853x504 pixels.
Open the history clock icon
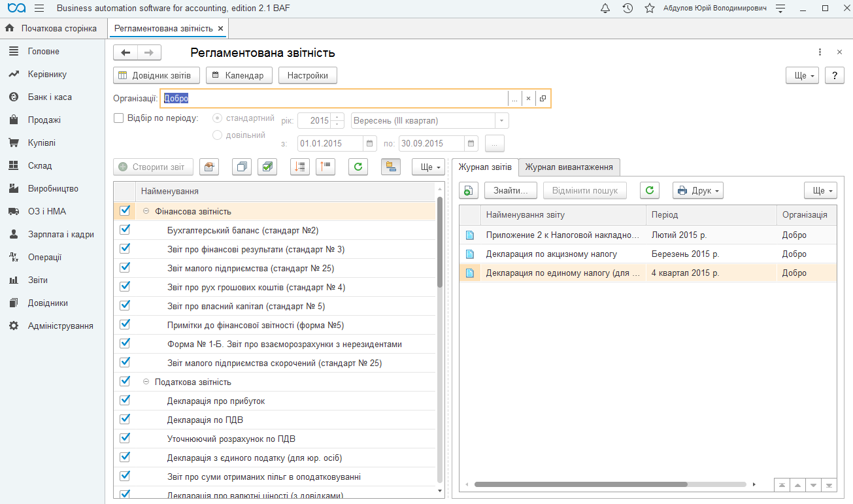tap(627, 8)
